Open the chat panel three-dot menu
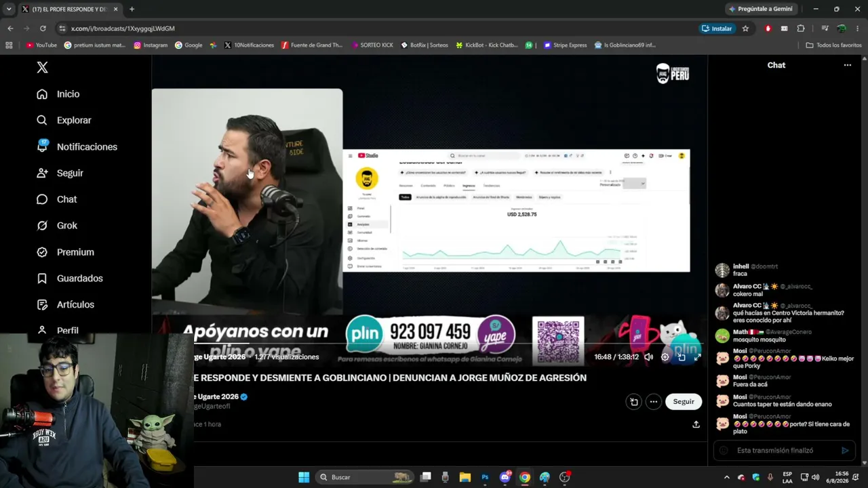The image size is (868, 488). [x=847, y=65]
